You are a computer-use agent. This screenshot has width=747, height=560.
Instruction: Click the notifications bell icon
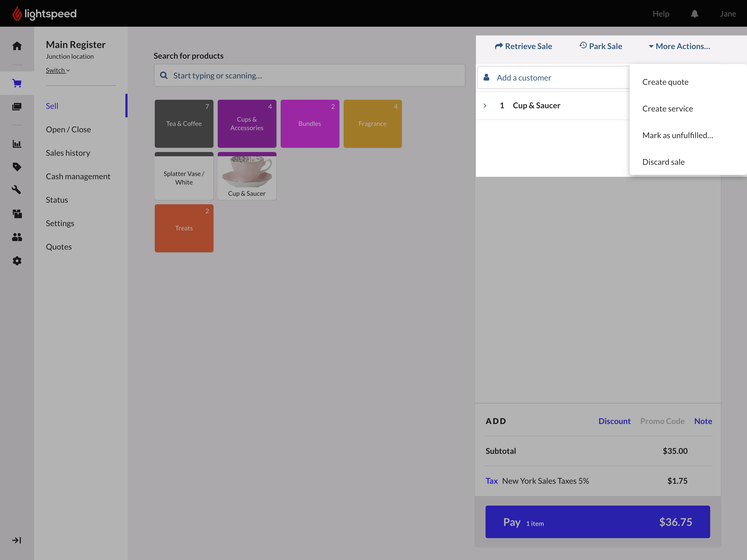pyautogui.click(x=694, y=14)
